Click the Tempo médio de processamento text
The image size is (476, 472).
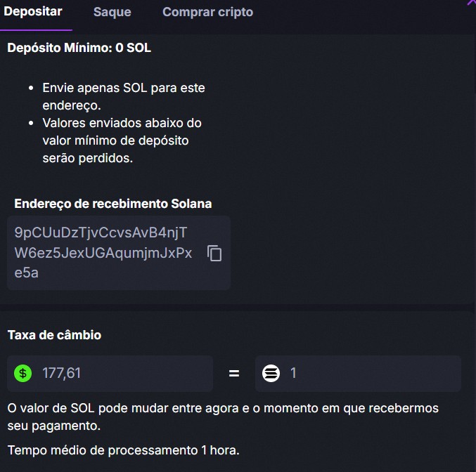tap(123, 450)
